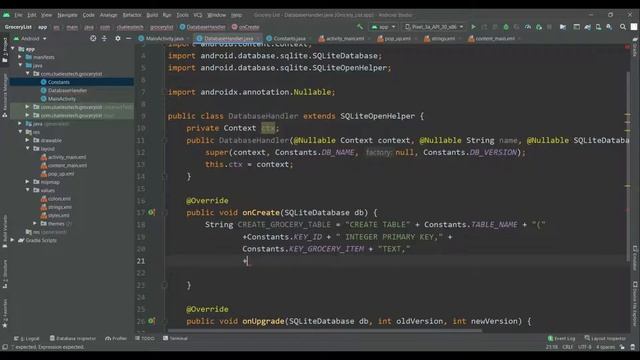Screen dimensions: 640x360
Task: Open the Logcat tool window button
Action: pos(27,338)
